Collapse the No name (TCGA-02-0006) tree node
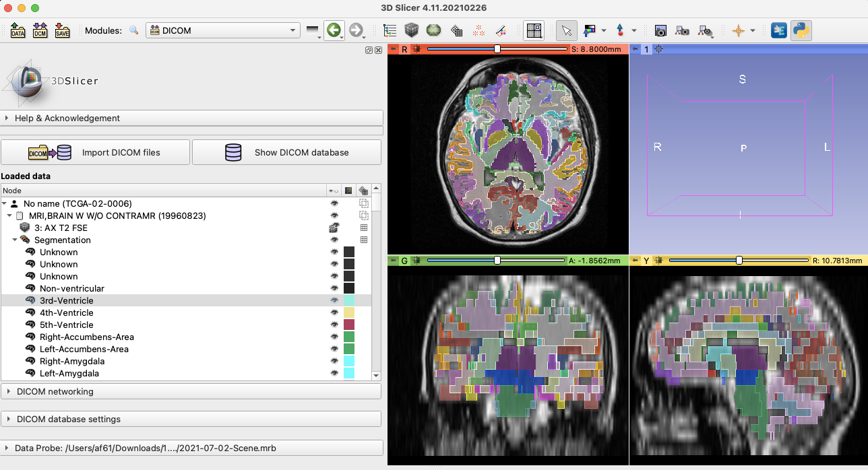Viewport: 868px width, 470px height. tap(5, 203)
